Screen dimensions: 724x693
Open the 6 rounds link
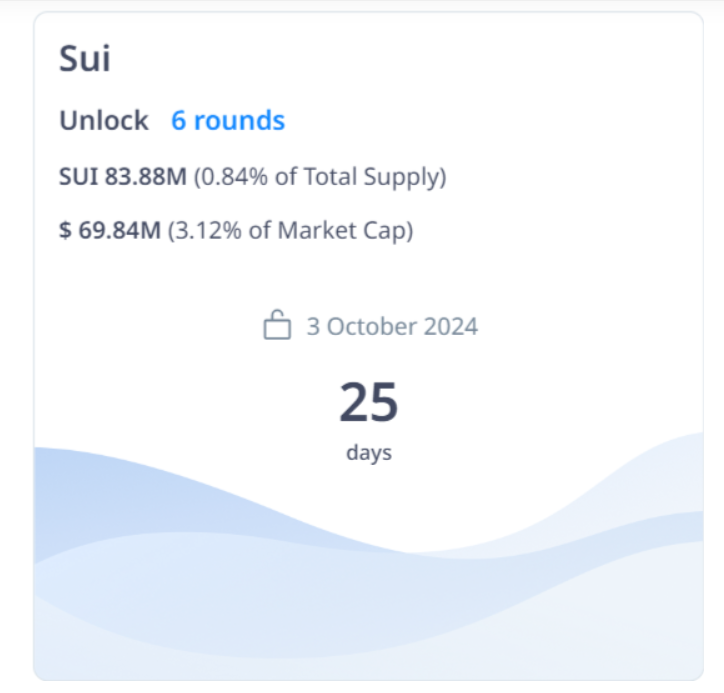click(x=228, y=121)
